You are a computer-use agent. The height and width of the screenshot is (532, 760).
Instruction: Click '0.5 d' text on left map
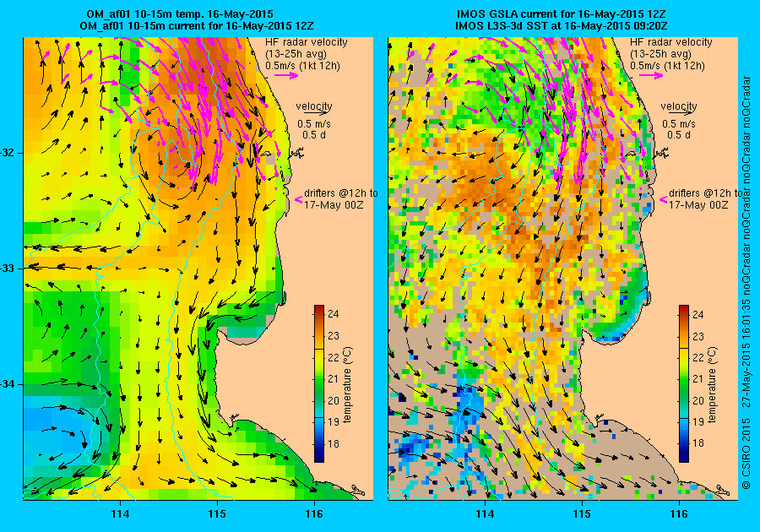click(x=314, y=135)
